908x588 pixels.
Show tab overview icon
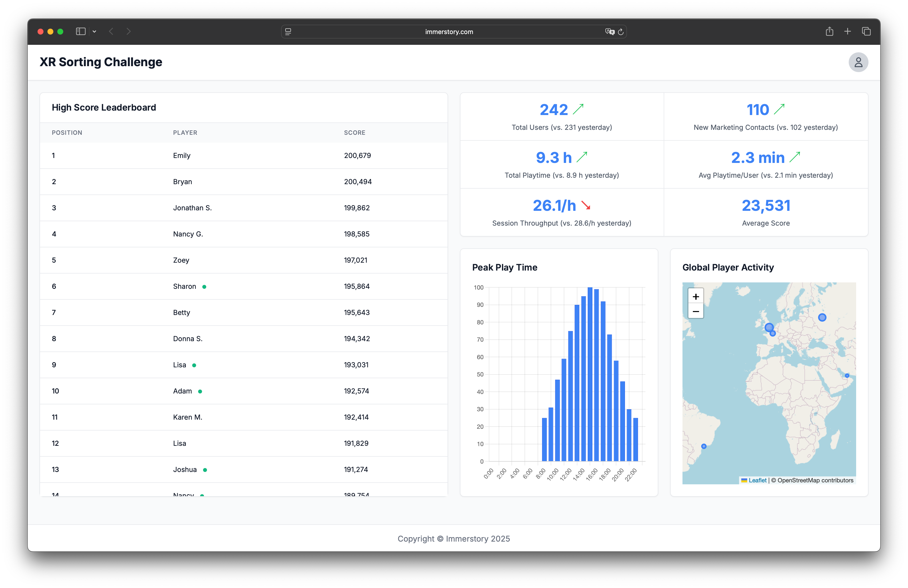point(866,32)
